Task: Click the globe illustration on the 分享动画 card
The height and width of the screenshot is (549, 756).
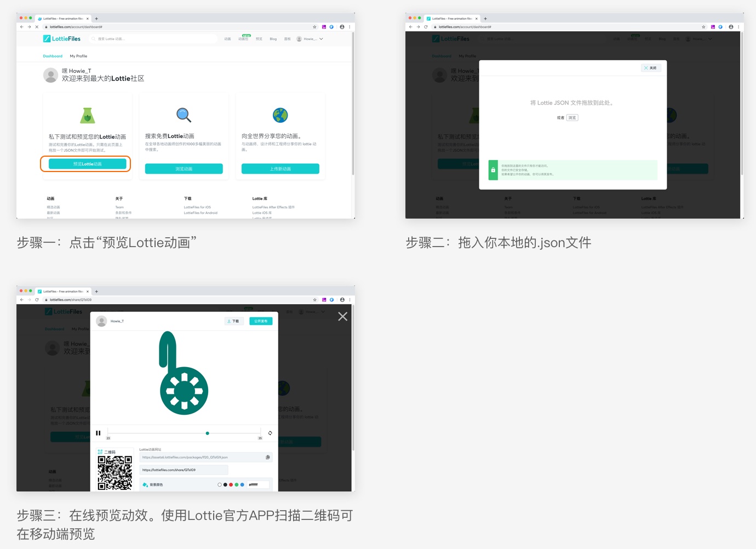Action: pos(280,115)
